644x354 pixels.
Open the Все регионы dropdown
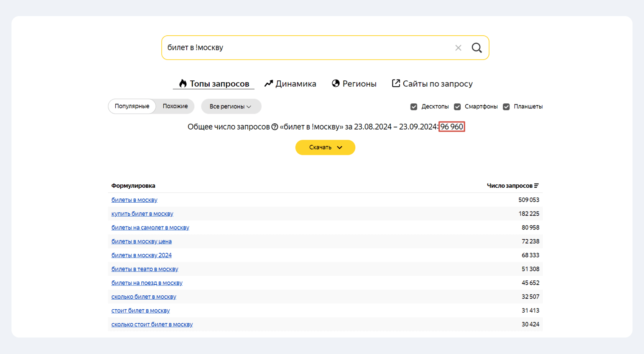click(231, 107)
